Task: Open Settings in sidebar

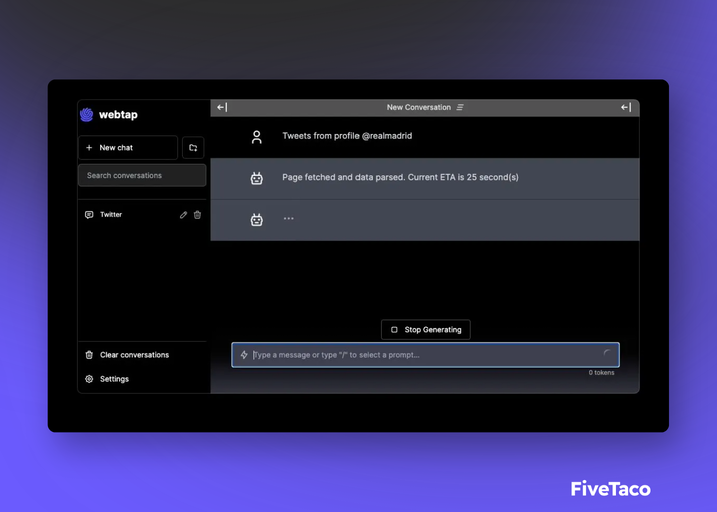Action: (x=107, y=379)
